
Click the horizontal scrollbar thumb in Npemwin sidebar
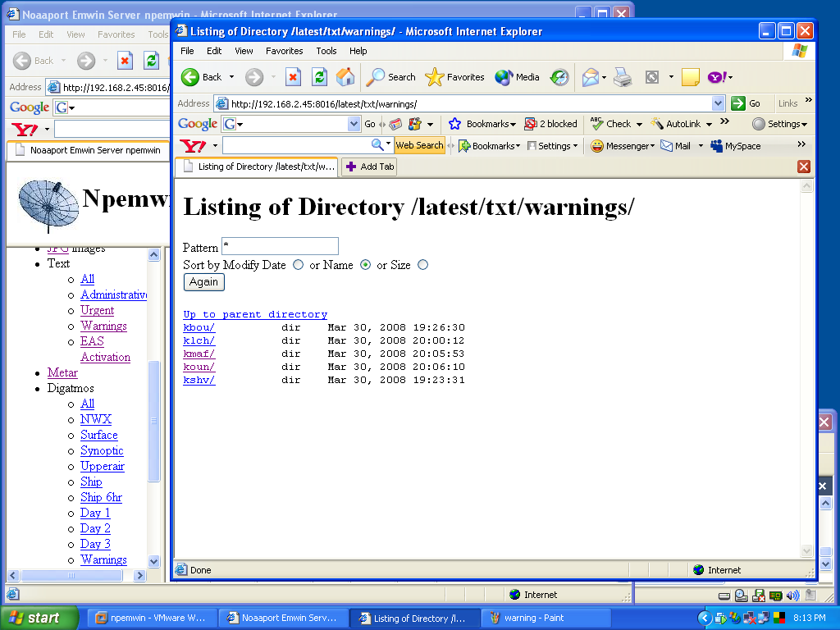click(x=71, y=575)
